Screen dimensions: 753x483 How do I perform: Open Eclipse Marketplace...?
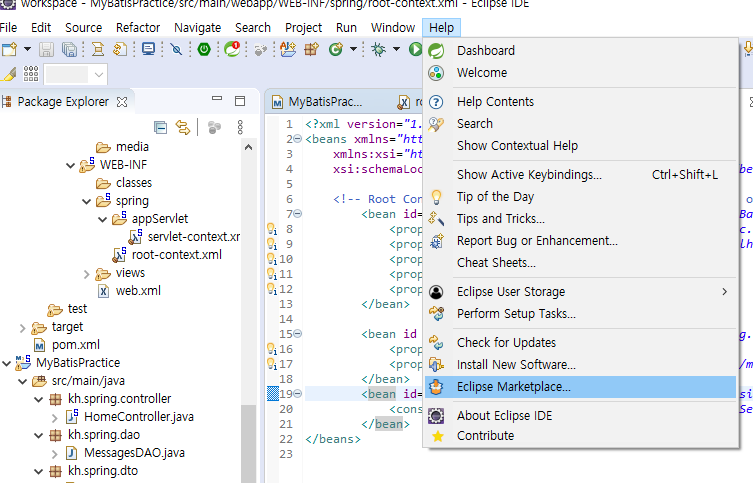(x=581, y=387)
